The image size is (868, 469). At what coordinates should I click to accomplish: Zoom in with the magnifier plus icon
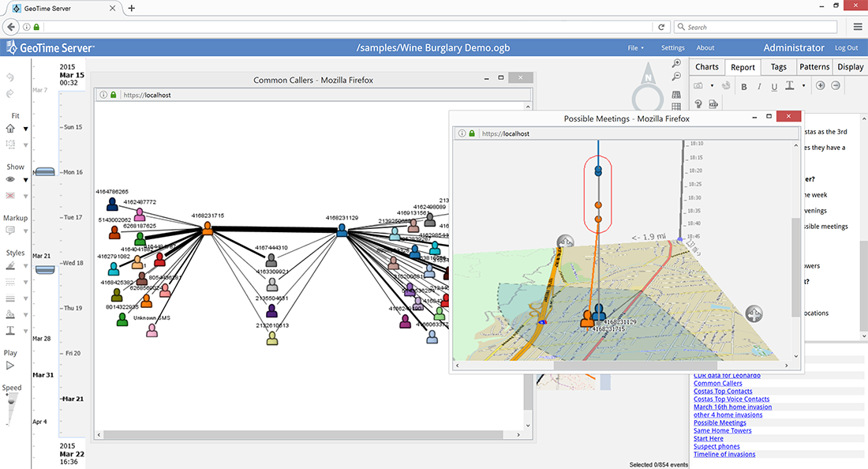pyautogui.click(x=676, y=64)
